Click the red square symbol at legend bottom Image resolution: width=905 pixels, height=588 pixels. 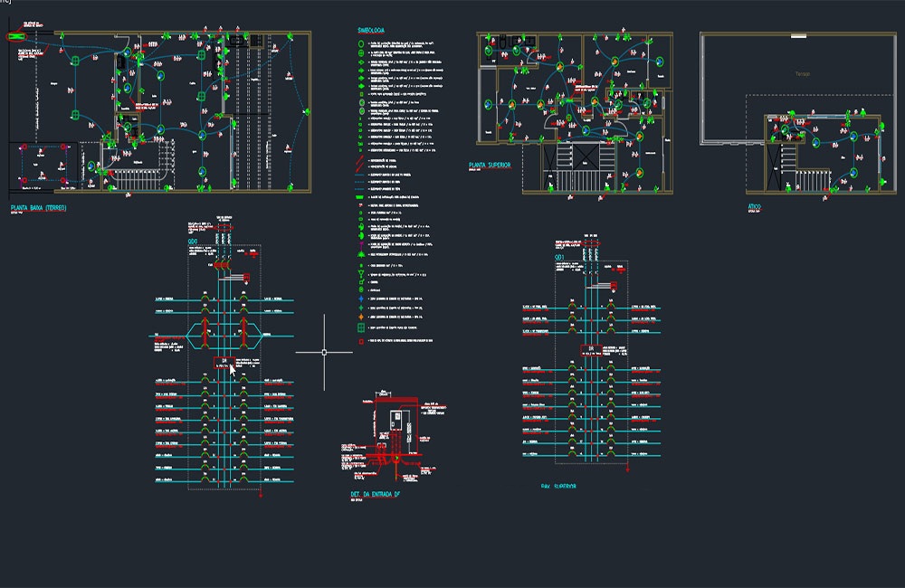pyautogui.click(x=361, y=341)
